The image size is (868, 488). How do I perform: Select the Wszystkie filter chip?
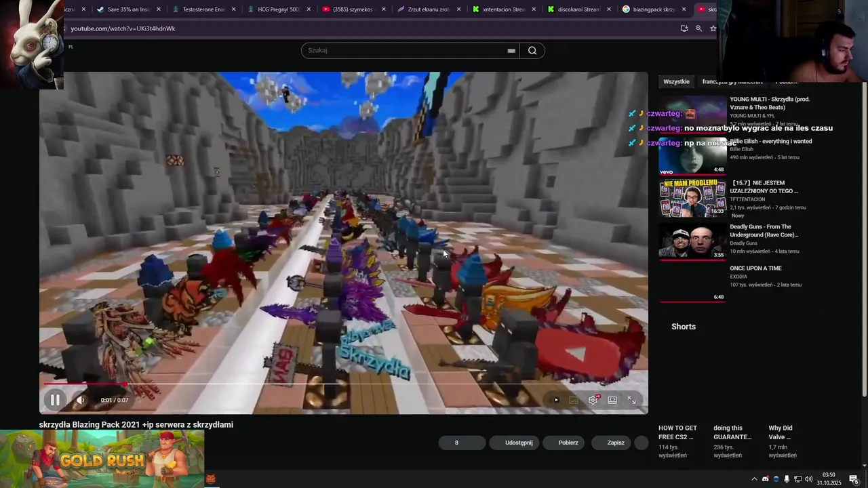tap(676, 81)
